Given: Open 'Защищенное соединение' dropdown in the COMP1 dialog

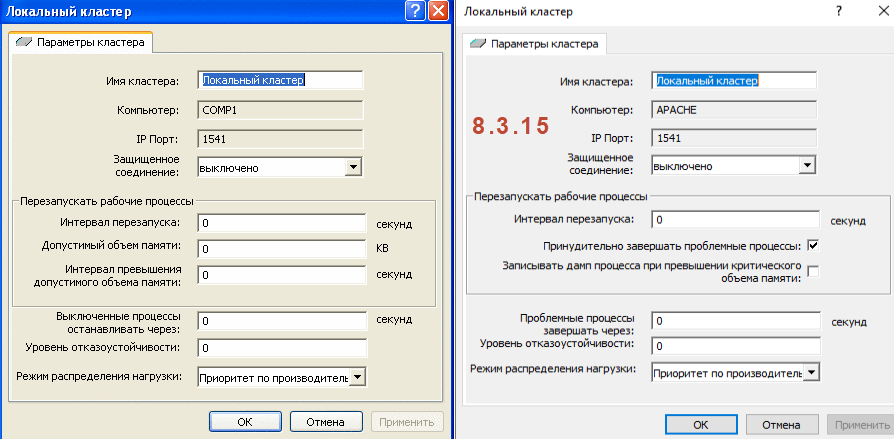Looking at the screenshot, I should (x=351, y=167).
